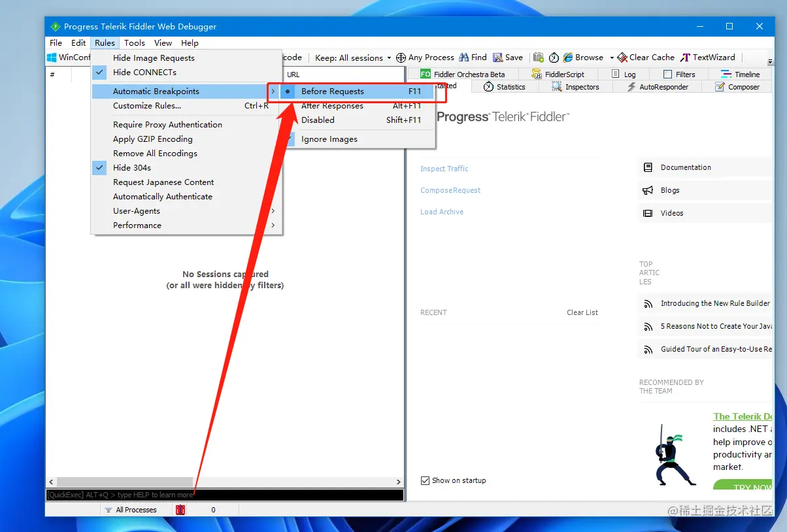Screen dimensions: 787x532
Task: Click the QuickExec command input box
Action: (x=225, y=495)
